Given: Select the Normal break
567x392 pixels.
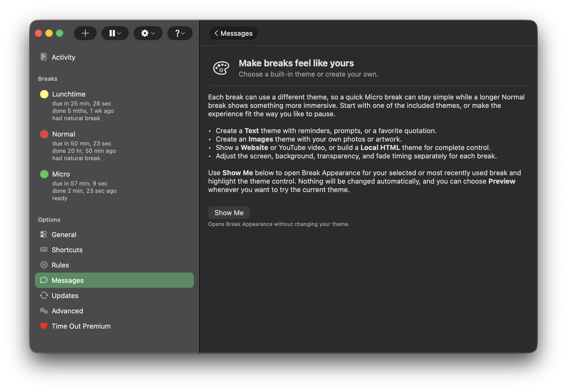Looking at the screenshot, I should [114, 146].
